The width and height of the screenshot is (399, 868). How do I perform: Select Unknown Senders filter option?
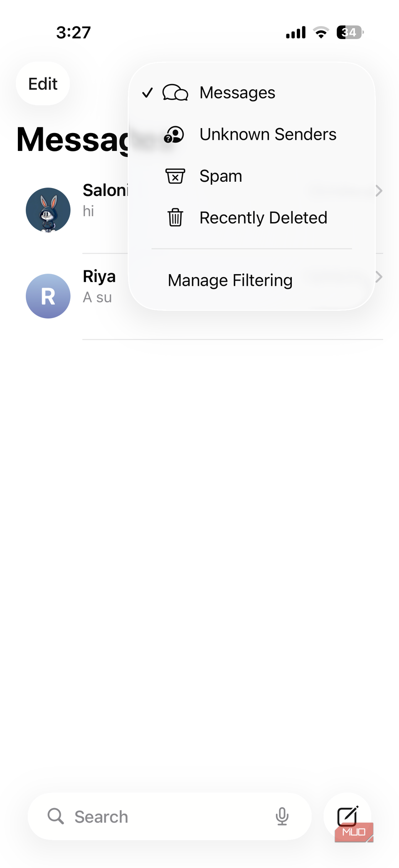268,135
